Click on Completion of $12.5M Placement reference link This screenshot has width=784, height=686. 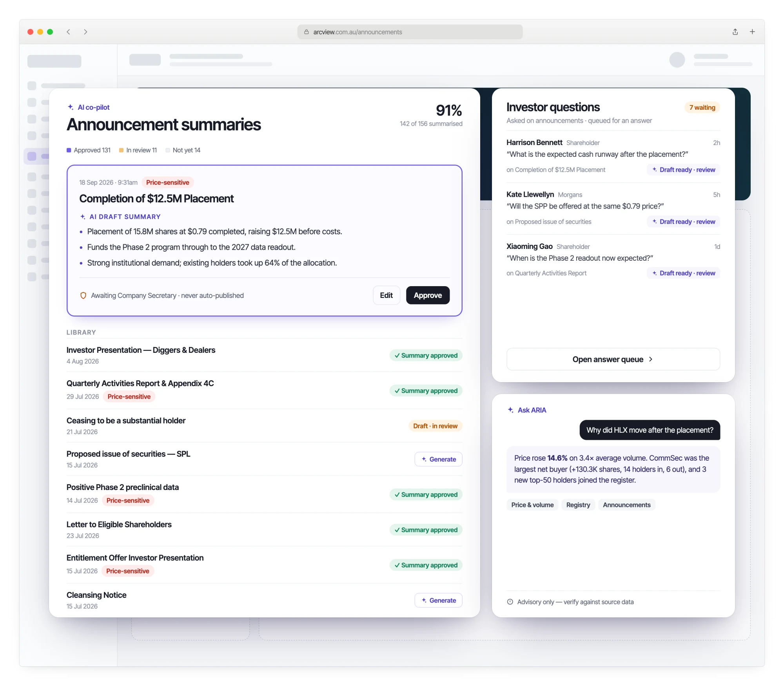(x=556, y=170)
